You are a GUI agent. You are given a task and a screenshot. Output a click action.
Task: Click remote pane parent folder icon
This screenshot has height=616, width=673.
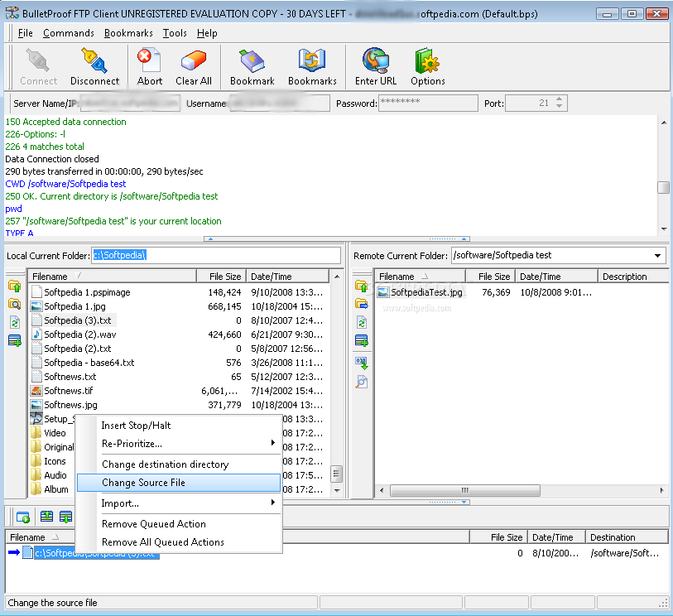coord(362,286)
